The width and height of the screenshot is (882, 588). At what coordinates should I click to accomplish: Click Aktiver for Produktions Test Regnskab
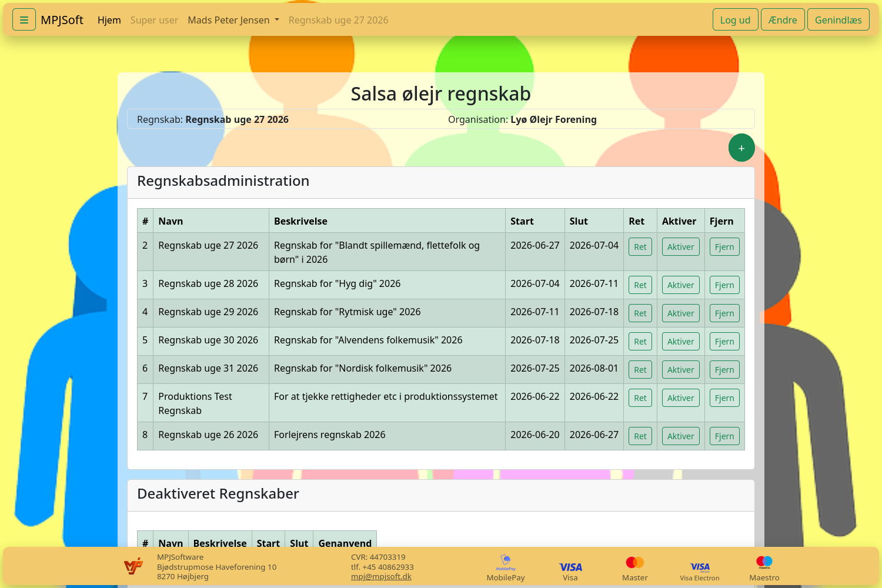[x=681, y=398]
